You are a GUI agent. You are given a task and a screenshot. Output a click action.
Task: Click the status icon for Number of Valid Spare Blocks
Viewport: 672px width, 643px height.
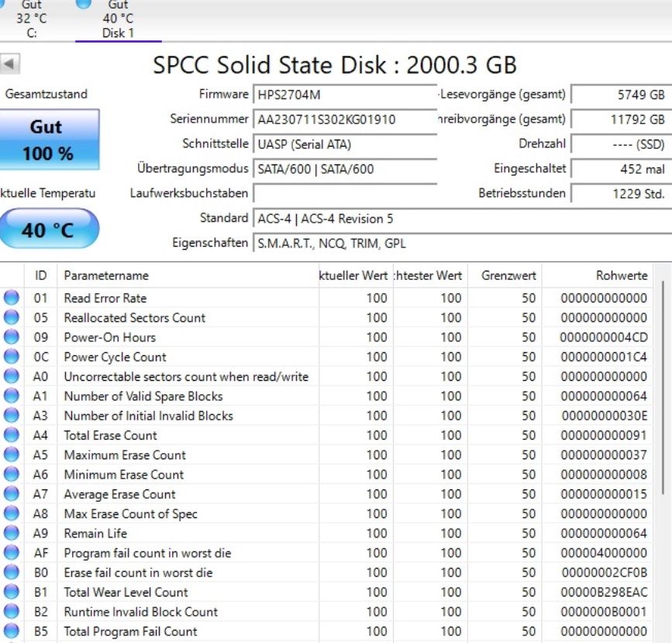coord(11,396)
